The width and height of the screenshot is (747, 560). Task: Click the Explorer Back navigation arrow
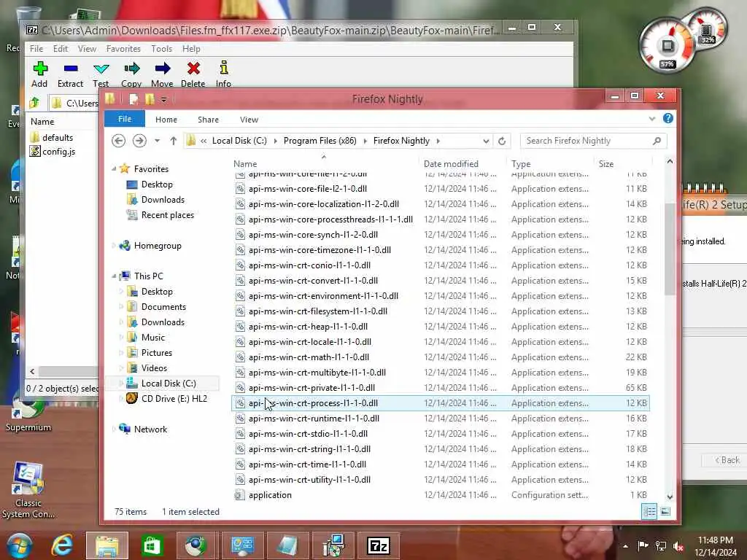pyautogui.click(x=119, y=141)
